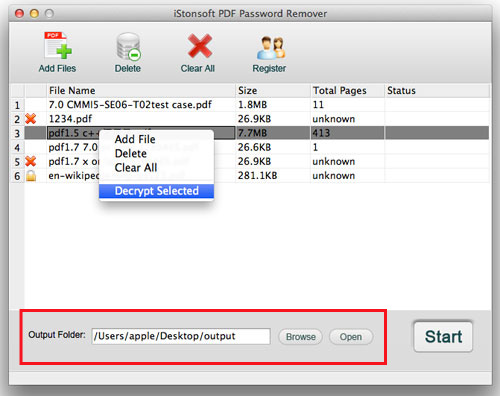Click the 26.6KB size cell

pos(273,147)
